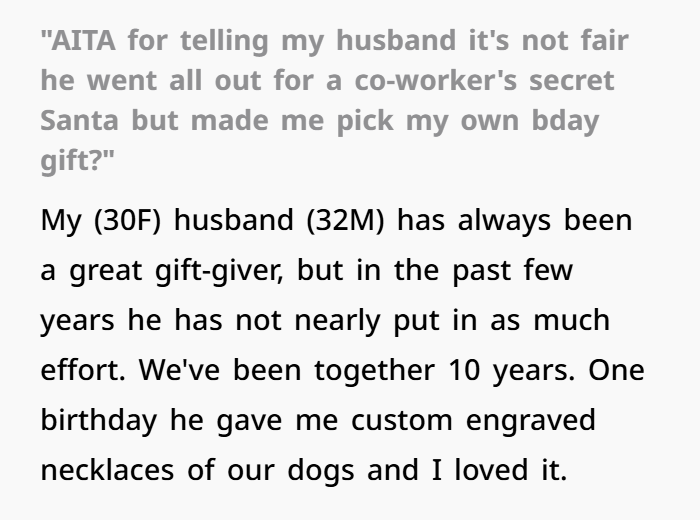Click the word "secret" in the heading

pos(572,80)
